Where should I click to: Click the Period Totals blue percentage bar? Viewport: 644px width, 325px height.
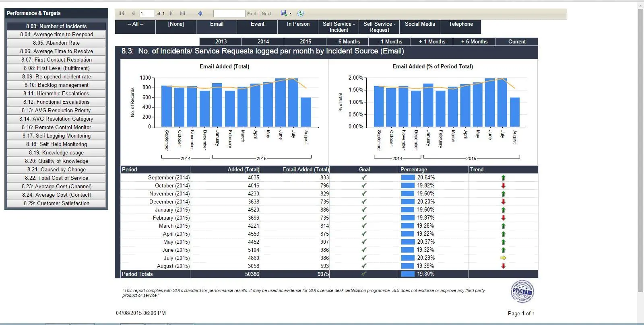click(x=408, y=274)
